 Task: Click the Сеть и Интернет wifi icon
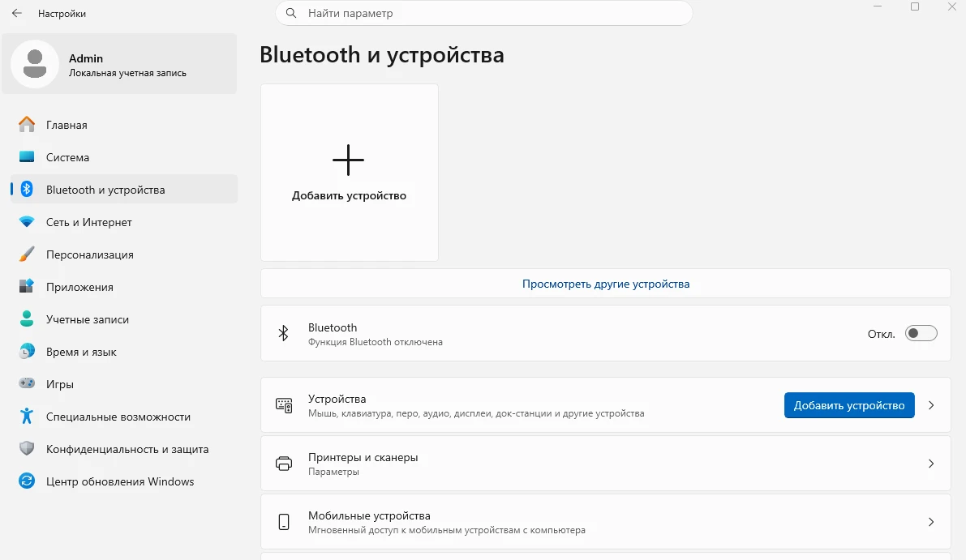(x=27, y=222)
